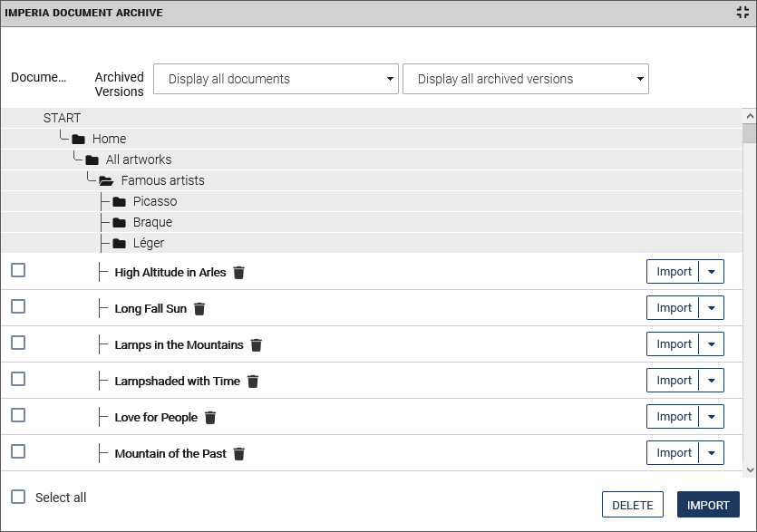Check the High Altitude in Arles checkbox
The image size is (757, 532).
[18, 270]
